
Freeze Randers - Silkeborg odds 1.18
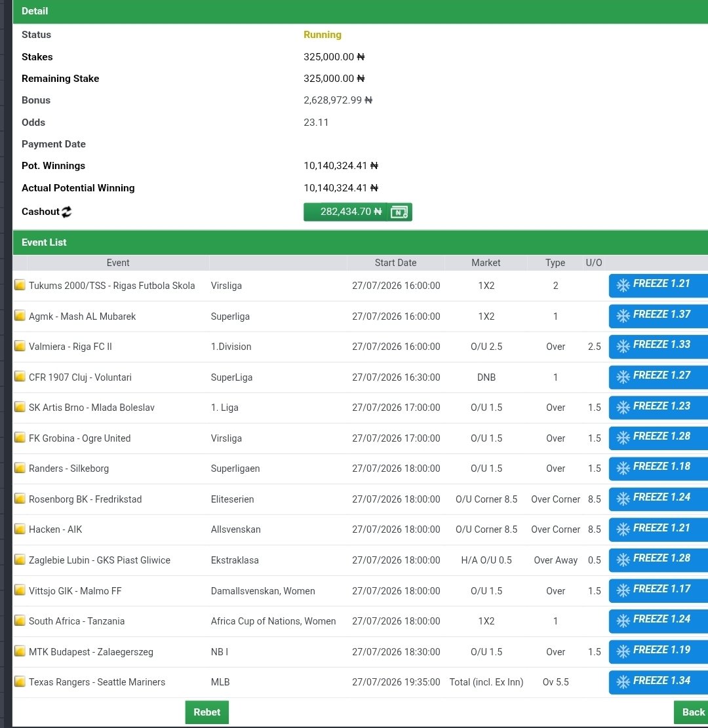coord(658,468)
